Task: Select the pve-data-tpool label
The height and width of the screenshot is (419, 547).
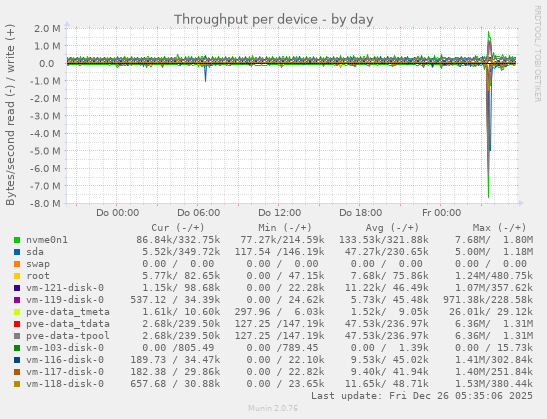Action: (68, 336)
